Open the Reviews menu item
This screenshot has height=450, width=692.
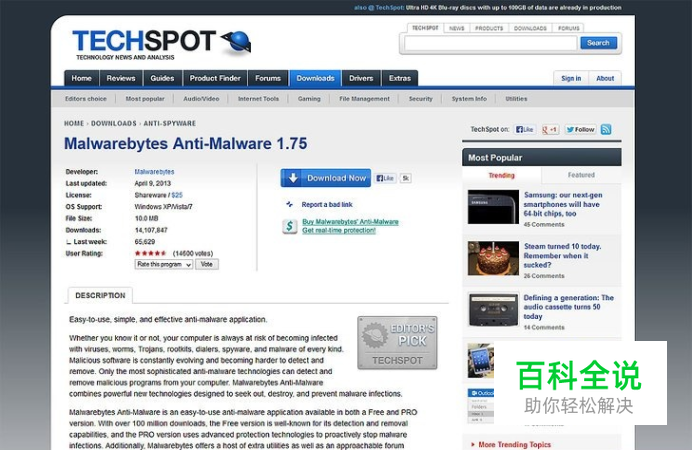121,78
